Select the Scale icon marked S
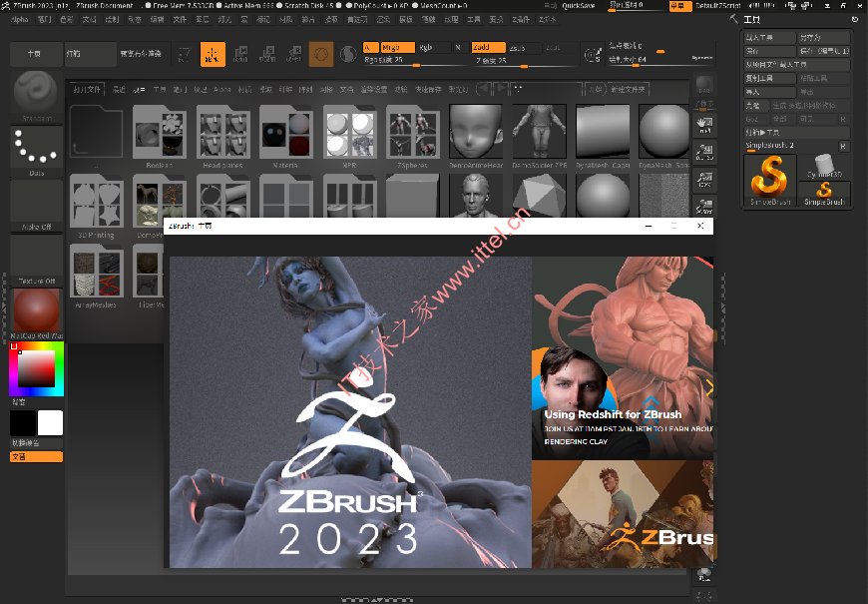868x604 pixels. tap(267, 54)
